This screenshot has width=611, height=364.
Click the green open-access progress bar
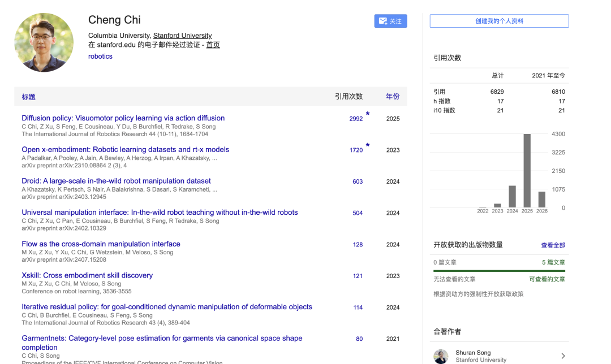coord(499,271)
